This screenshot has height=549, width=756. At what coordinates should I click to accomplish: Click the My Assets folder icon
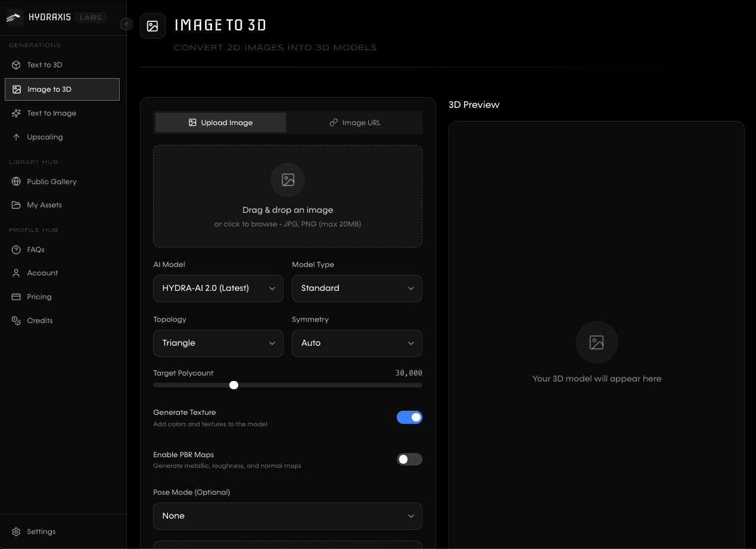[x=17, y=205]
